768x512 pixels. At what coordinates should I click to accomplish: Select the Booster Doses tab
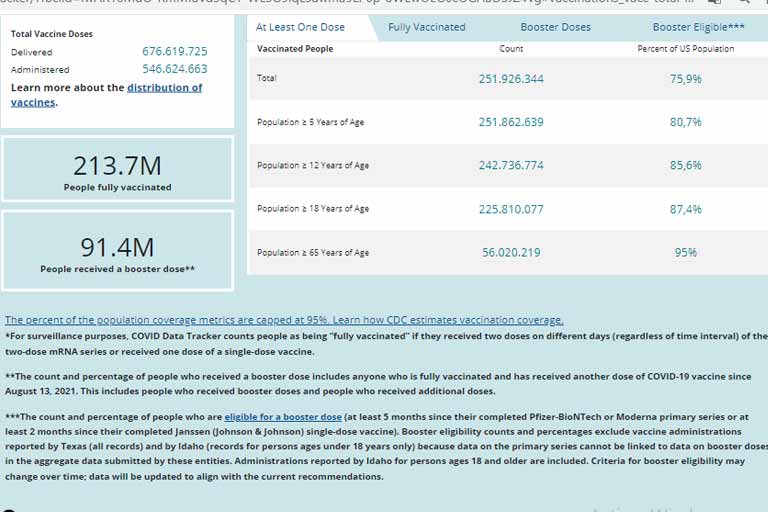coord(555,27)
